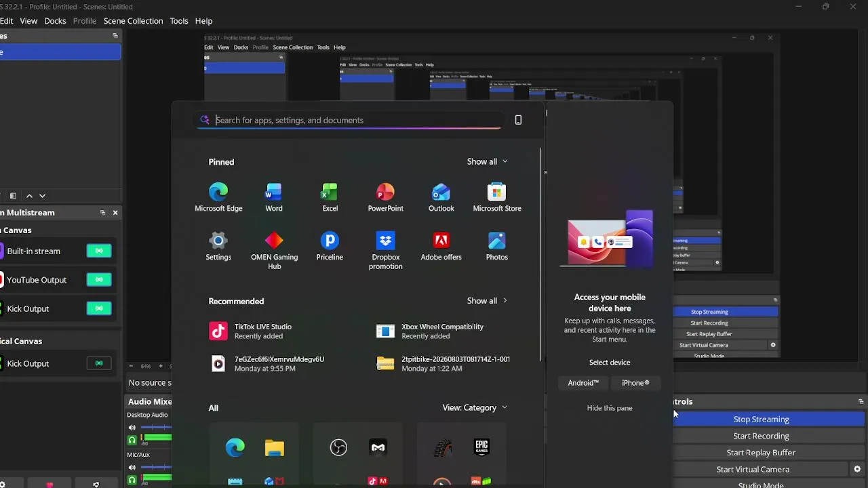Expand Show all for Pinned apps

pos(487,161)
